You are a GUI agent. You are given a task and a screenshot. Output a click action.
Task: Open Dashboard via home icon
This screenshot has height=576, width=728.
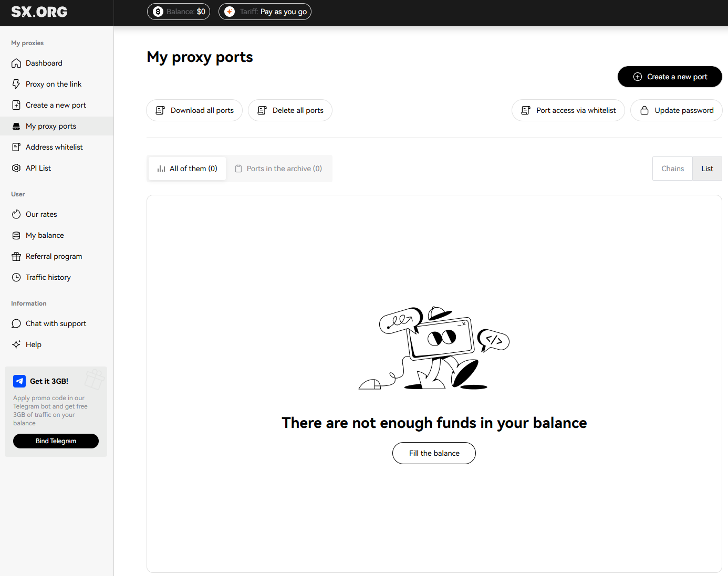[16, 63]
